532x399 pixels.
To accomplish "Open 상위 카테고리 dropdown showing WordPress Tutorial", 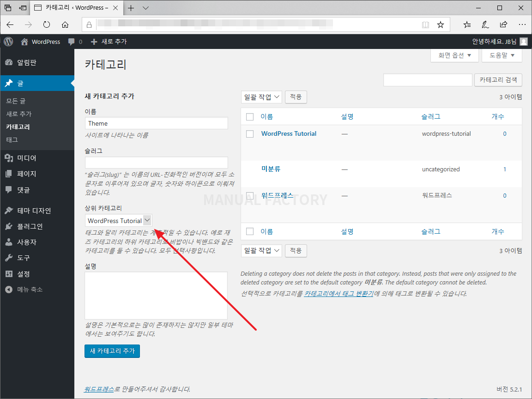I will pos(118,221).
